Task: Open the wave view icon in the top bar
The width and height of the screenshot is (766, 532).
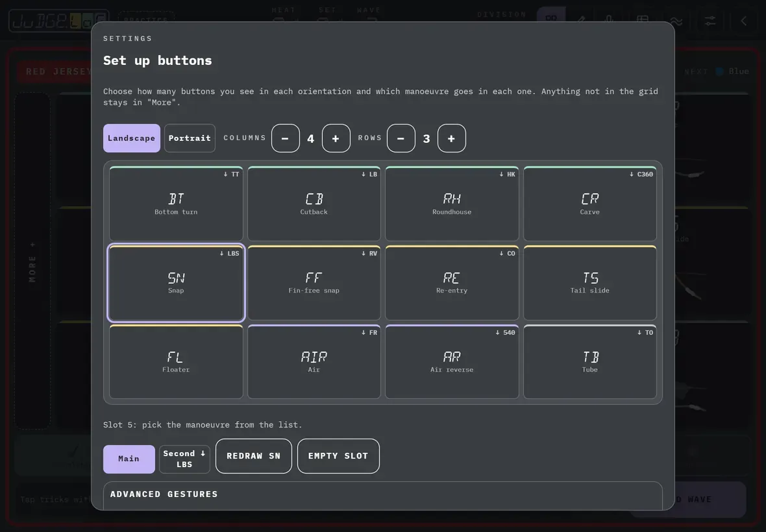Action: point(676,21)
